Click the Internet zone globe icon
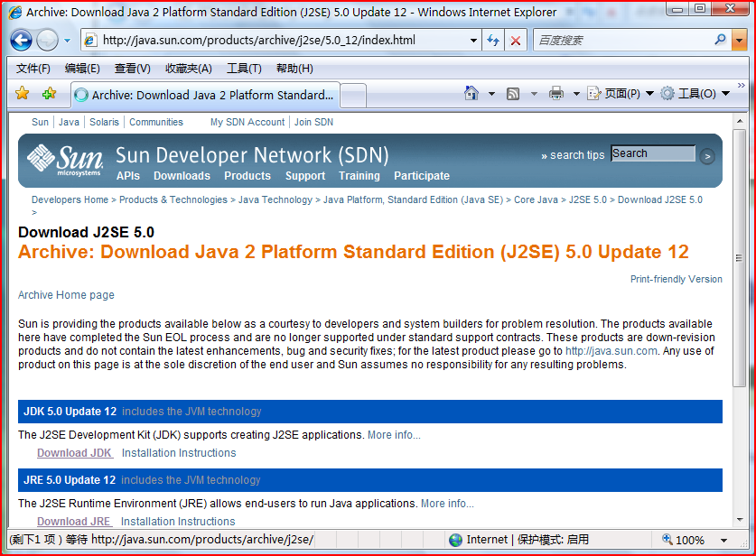The image size is (756, 556). pos(455,540)
